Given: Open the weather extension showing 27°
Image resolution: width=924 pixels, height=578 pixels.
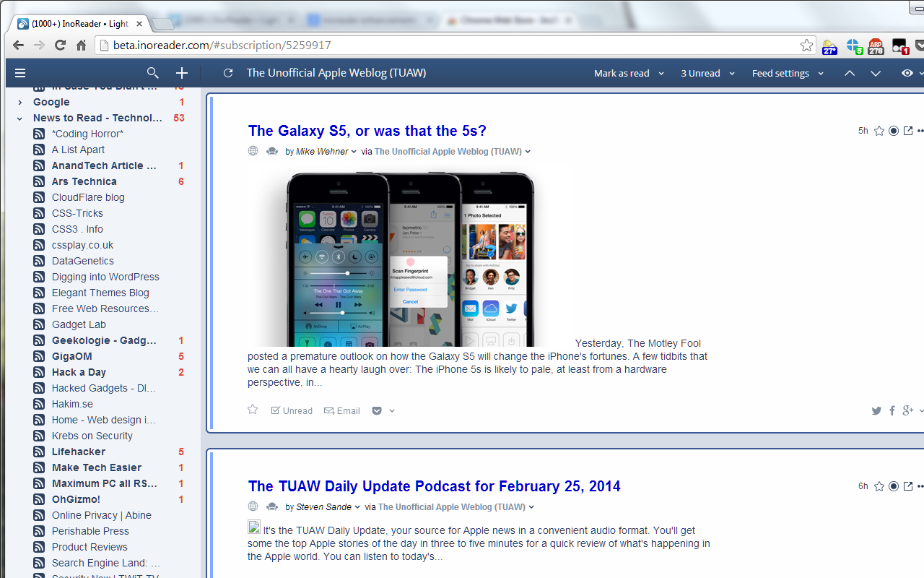Looking at the screenshot, I should 829,46.
